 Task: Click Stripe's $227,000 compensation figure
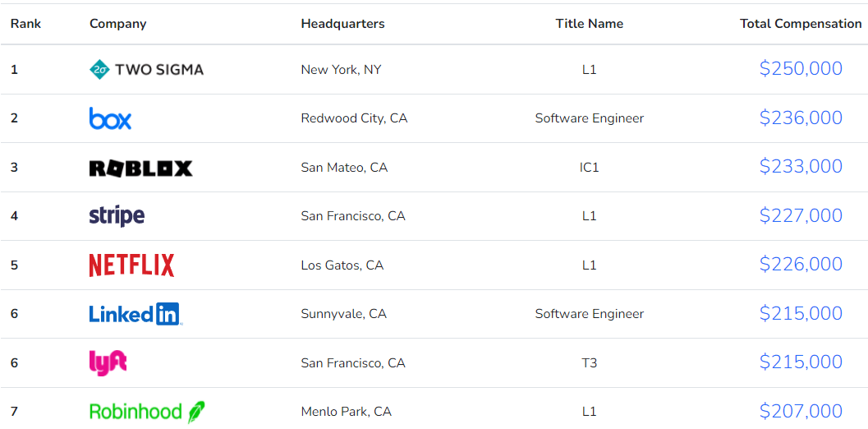coord(801,215)
